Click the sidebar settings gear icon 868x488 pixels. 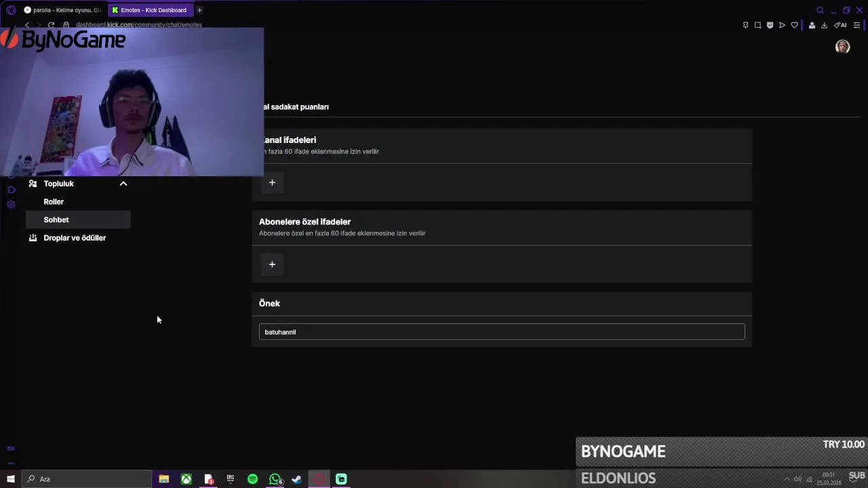(11, 205)
